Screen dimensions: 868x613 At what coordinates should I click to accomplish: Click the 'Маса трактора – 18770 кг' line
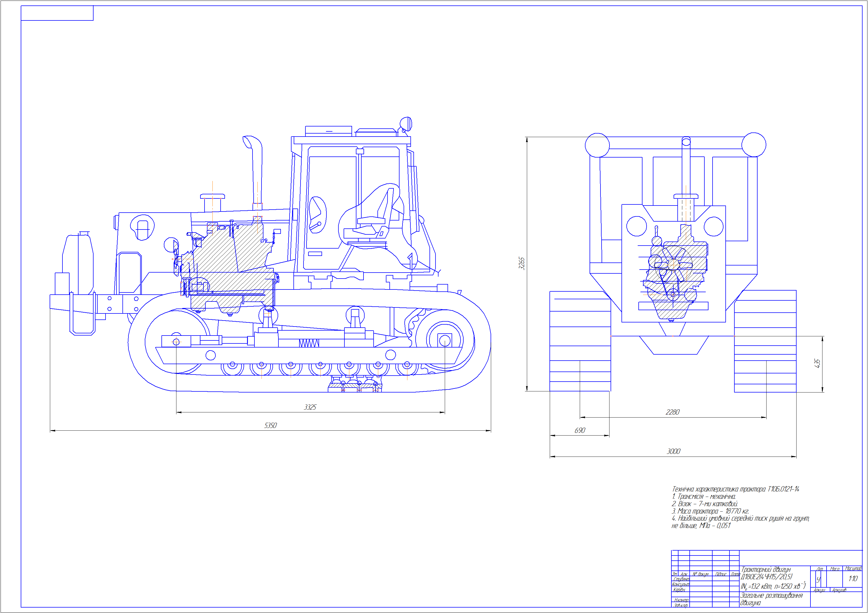(x=710, y=511)
